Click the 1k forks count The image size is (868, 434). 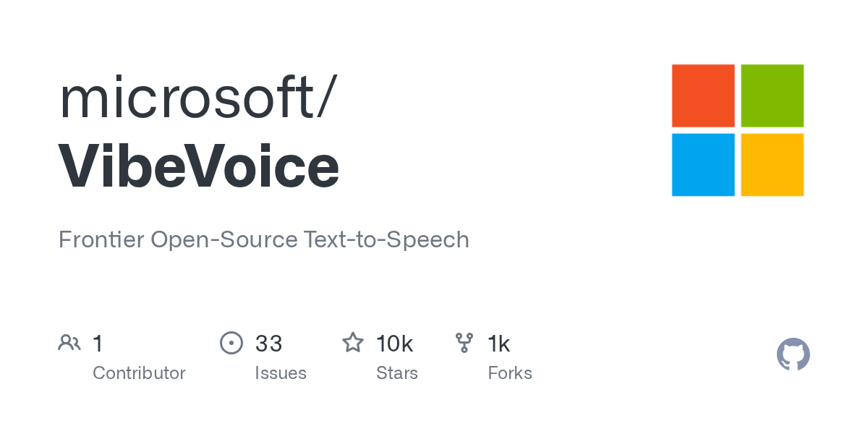499,344
